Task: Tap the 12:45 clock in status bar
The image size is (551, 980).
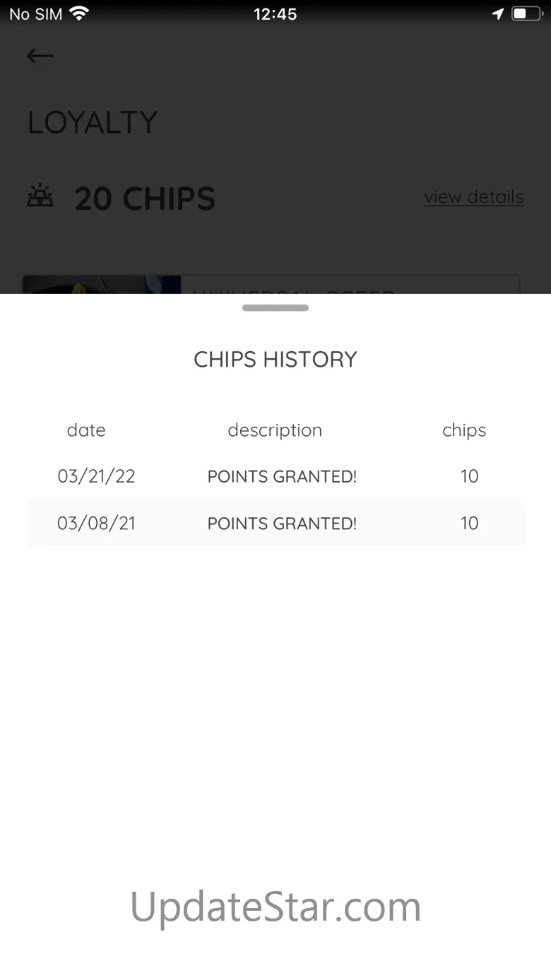Action: pyautogui.click(x=275, y=13)
